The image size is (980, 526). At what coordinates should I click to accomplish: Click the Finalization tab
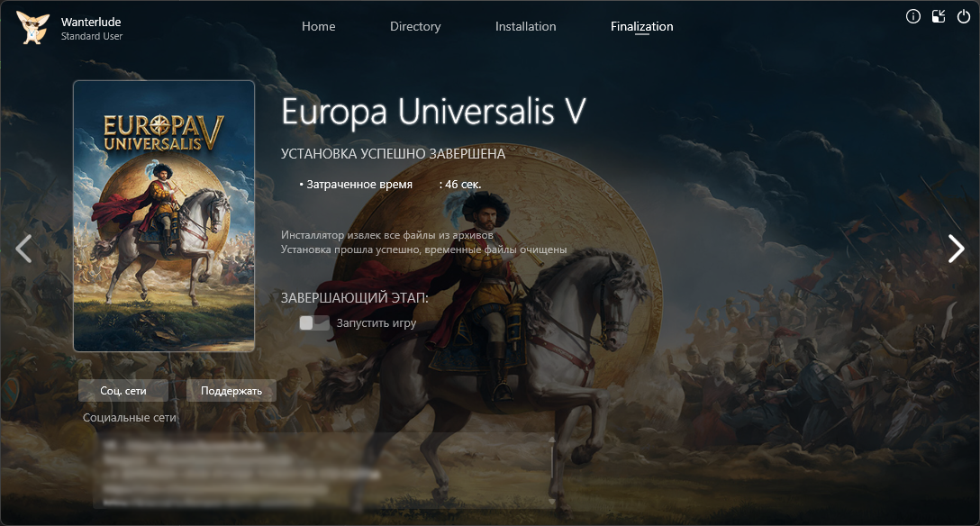point(642,26)
